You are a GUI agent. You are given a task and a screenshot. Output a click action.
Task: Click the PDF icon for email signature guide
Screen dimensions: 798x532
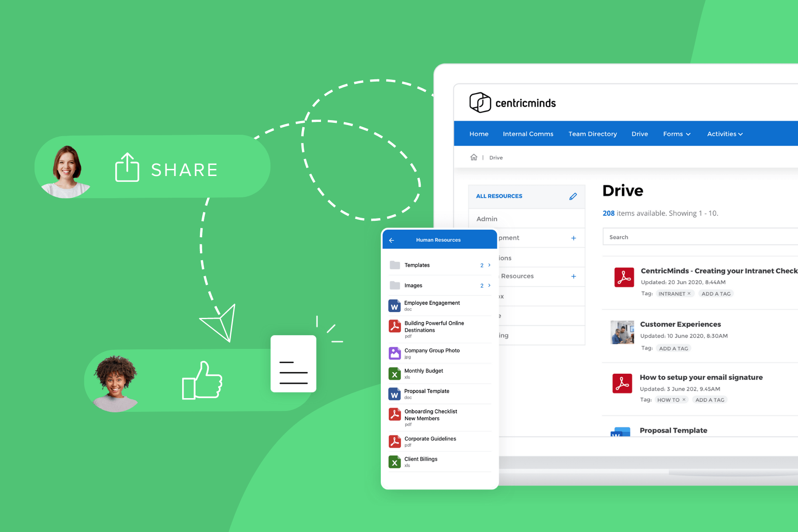pos(622,383)
